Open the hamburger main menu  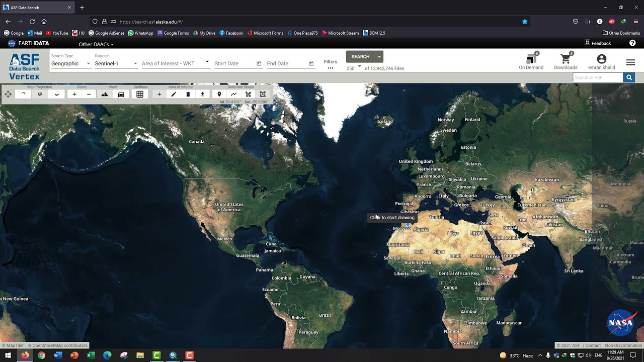point(630,62)
